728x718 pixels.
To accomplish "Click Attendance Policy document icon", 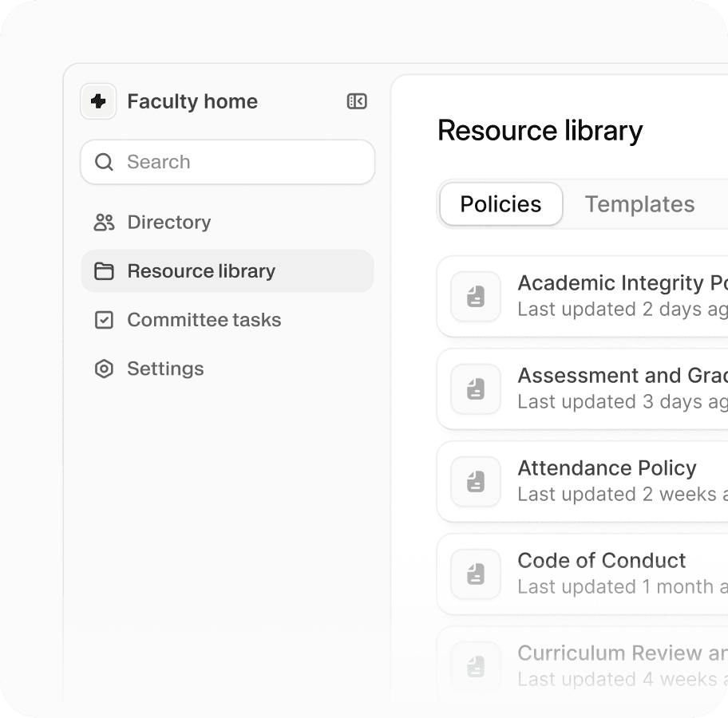I will tap(476, 482).
